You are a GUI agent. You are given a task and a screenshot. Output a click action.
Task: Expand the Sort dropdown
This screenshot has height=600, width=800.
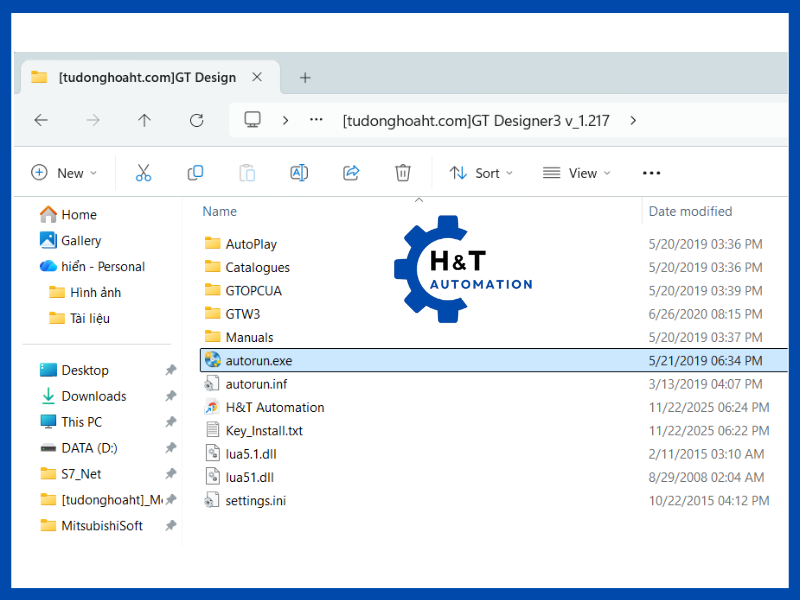click(481, 173)
